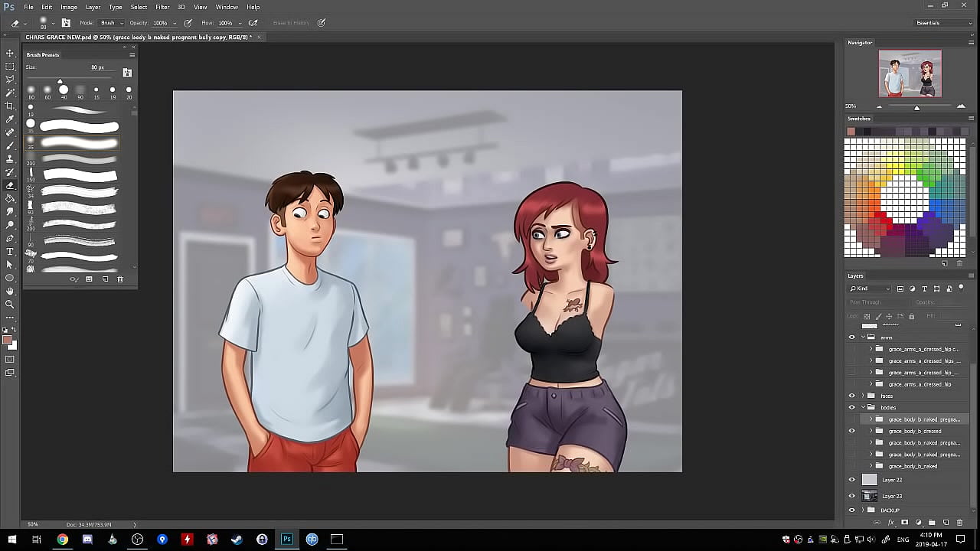Open the eraser Mode dropdown
Viewport: 980px width, 551px height.
point(111,23)
